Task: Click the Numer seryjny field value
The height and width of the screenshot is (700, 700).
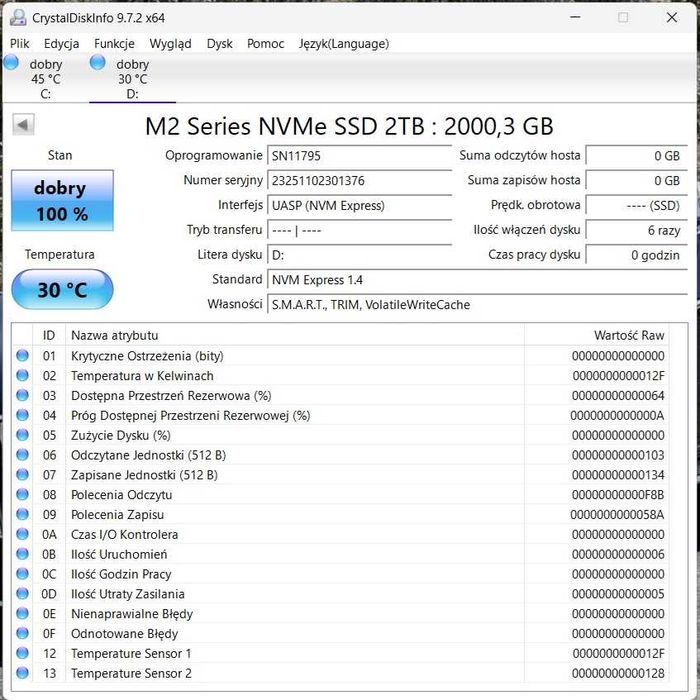Action: 359,181
